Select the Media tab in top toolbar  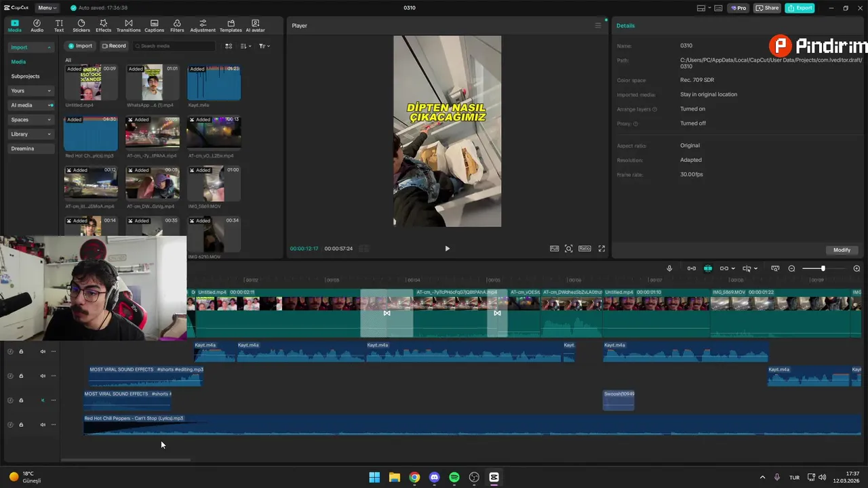[x=14, y=26]
